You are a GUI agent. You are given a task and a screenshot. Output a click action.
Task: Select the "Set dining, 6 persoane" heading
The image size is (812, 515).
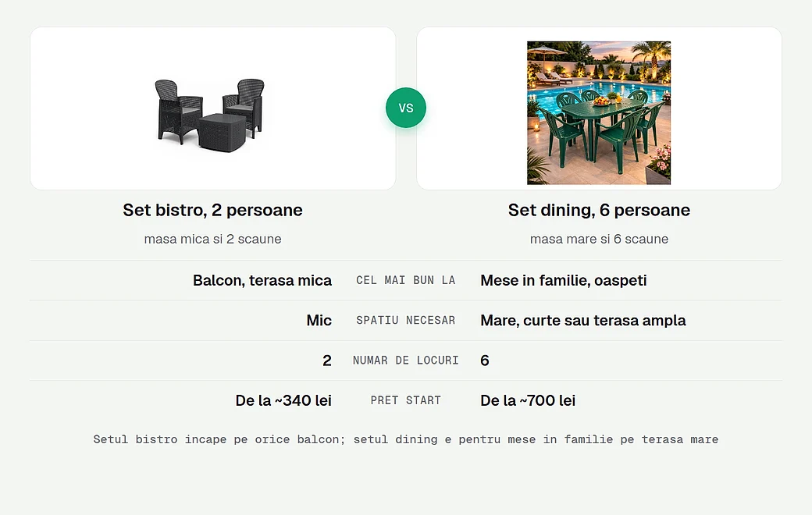point(599,210)
